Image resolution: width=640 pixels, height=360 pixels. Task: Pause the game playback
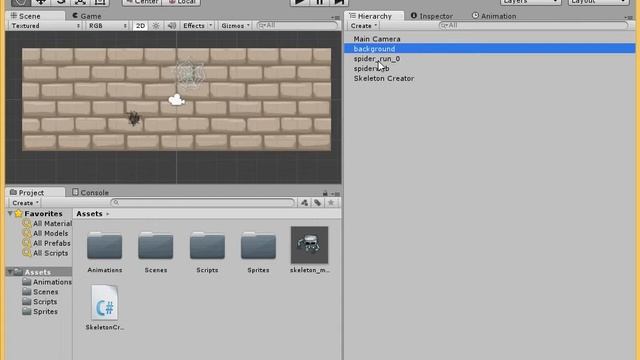(x=320, y=2)
